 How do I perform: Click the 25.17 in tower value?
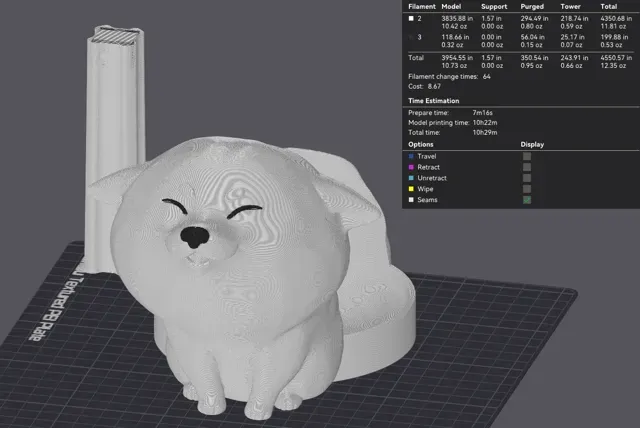tap(572, 37)
